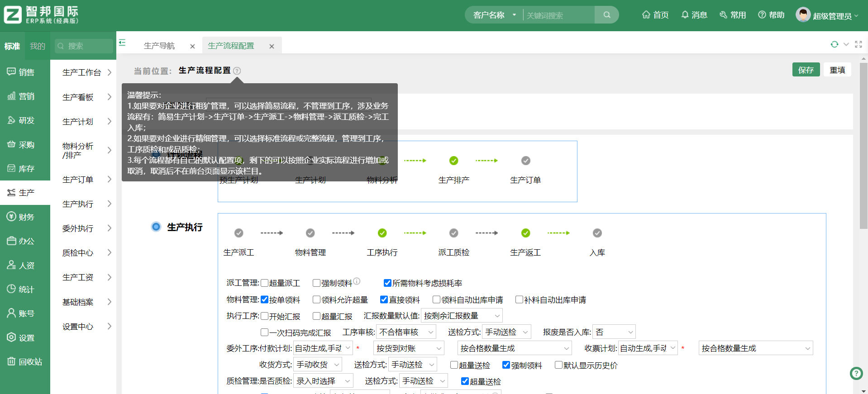The image size is (868, 394).
Task: Check 一次扫码完成汇报 checkbox
Action: [265, 332]
